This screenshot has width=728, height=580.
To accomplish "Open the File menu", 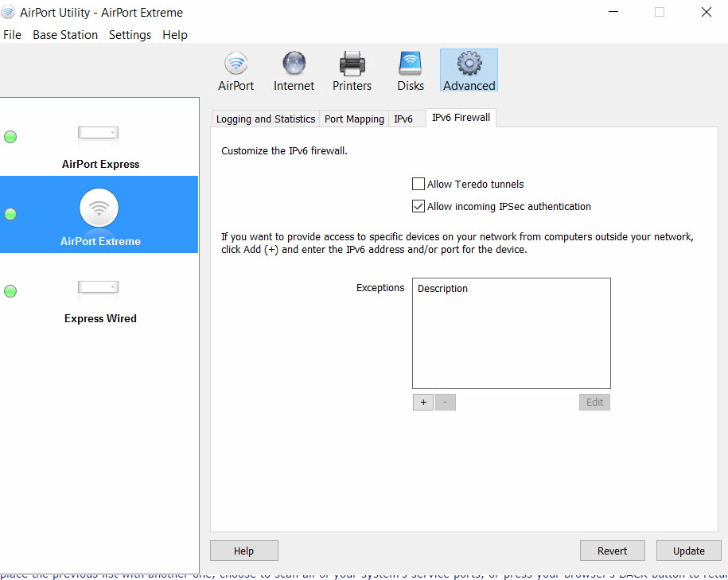I will (12, 35).
